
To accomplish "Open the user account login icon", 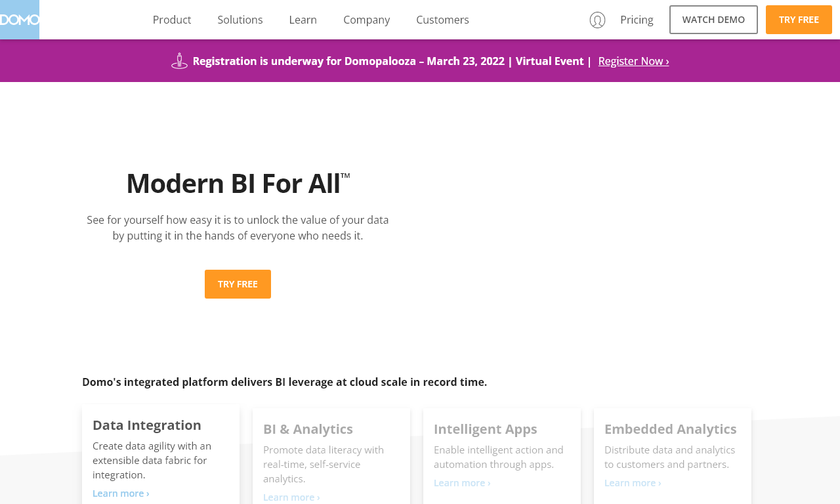I will [x=597, y=20].
